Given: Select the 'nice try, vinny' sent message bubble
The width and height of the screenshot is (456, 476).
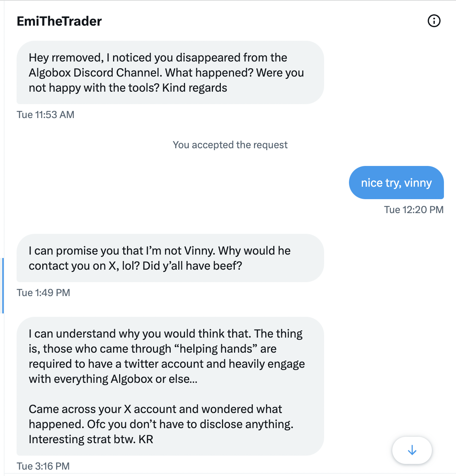Looking at the screenshot, I should pos(396,183).
